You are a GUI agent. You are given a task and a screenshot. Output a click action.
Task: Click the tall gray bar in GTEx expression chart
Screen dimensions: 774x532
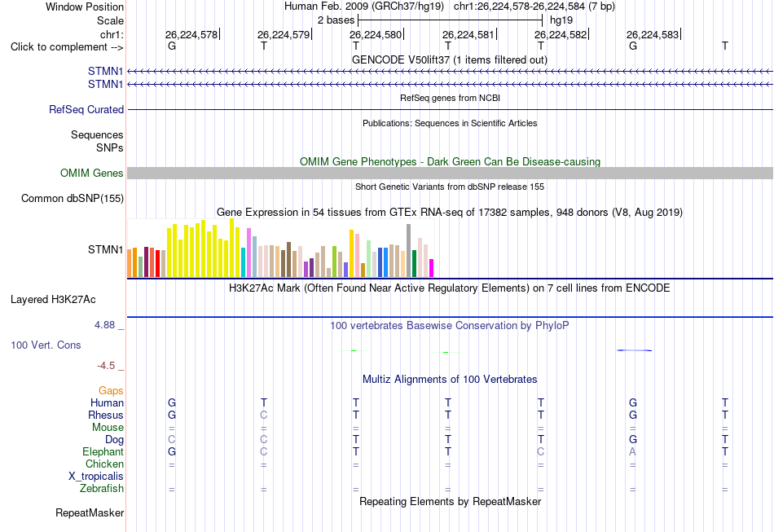coord(409,251)
